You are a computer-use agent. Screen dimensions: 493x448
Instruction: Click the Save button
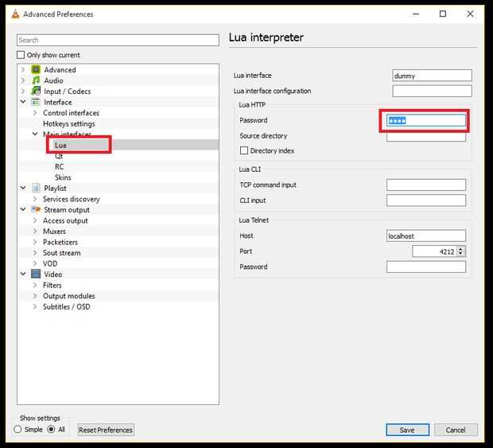point(407,430)
